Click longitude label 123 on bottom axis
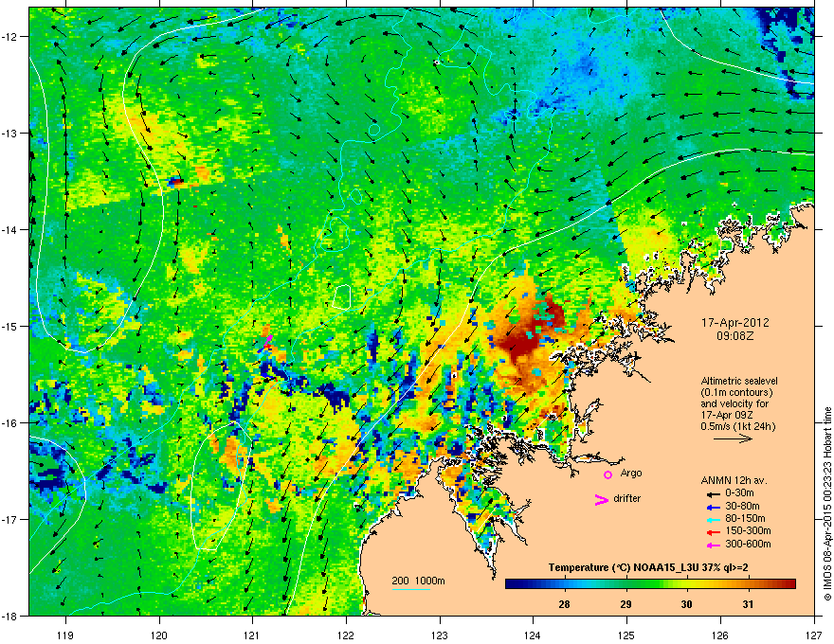 [440, 635]
